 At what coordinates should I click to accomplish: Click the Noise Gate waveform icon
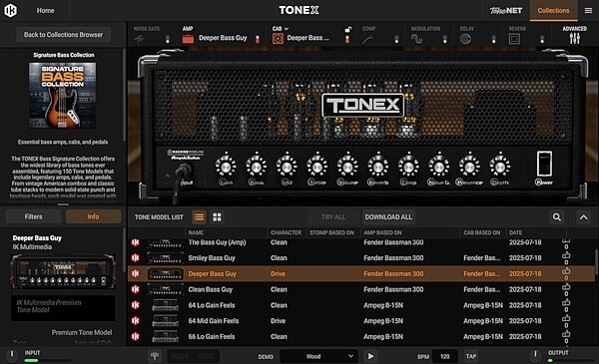click(x=139, y=39)
